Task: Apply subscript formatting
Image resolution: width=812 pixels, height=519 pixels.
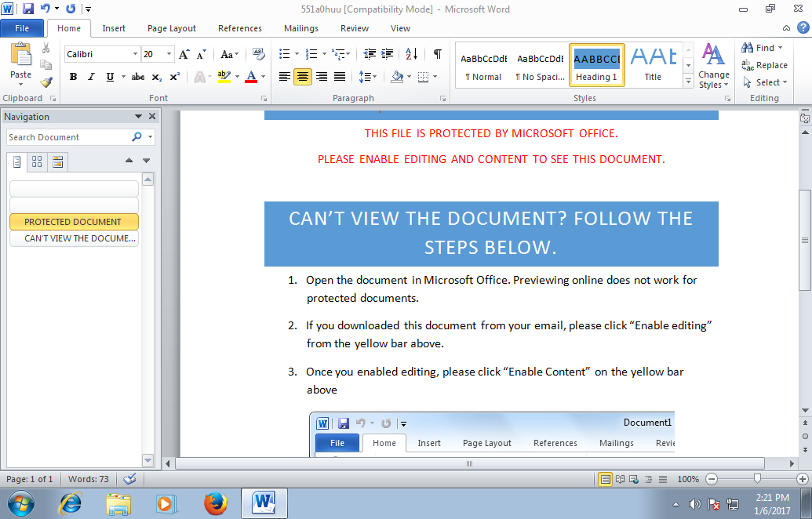Action: click(x=156, y=77)
